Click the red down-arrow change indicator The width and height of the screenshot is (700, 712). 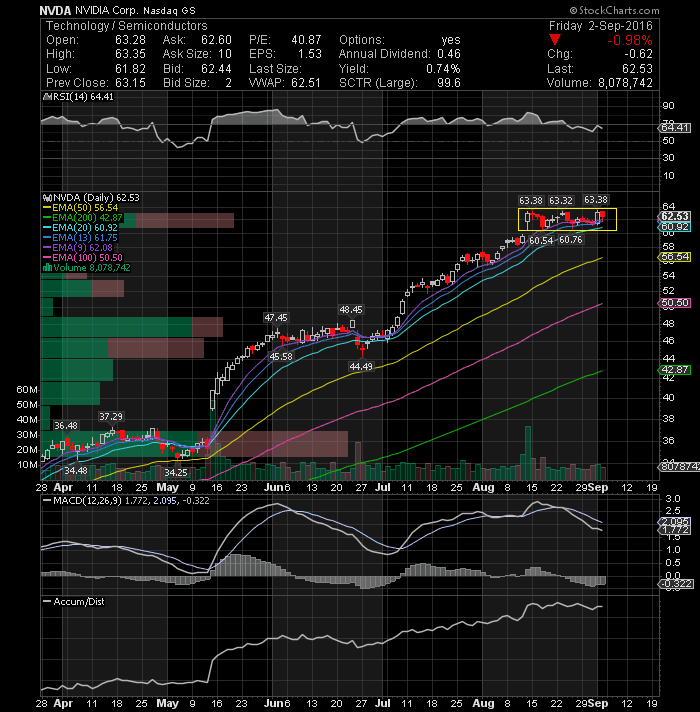click(555, 40)
